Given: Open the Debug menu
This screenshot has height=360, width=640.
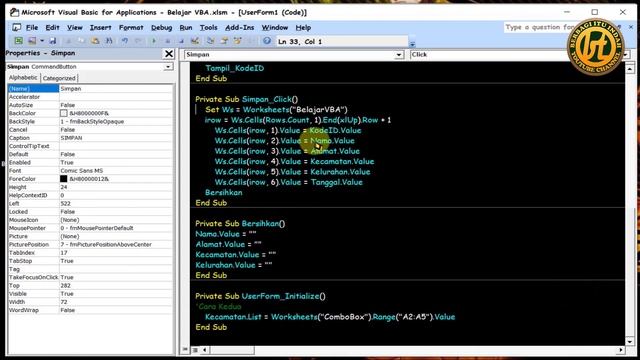Looking at the screenshot, I should click(x=162, y=27).
